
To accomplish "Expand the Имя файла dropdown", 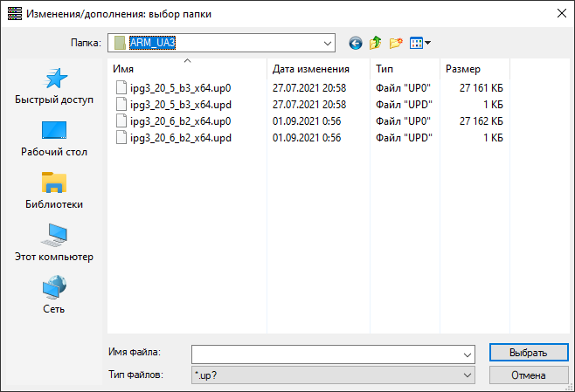I will (467, 354).
